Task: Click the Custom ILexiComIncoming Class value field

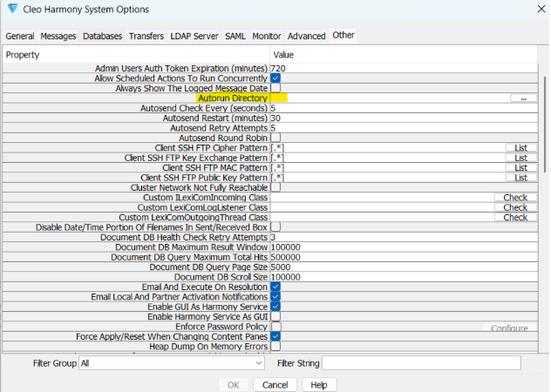Action: click(382, 198)
